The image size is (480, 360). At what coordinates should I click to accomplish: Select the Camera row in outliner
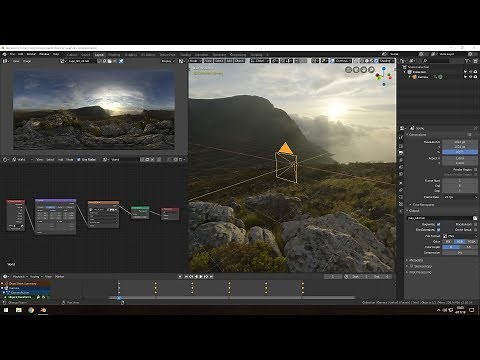coord(423,77)
